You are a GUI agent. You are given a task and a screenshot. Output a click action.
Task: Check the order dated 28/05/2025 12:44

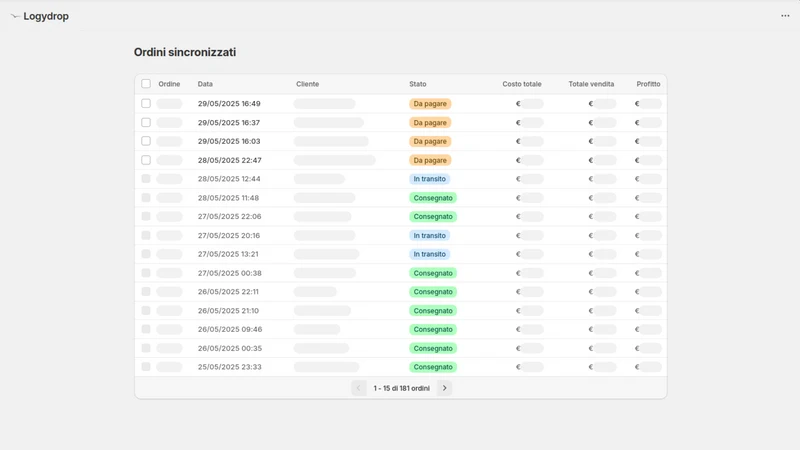coord(146,179)
